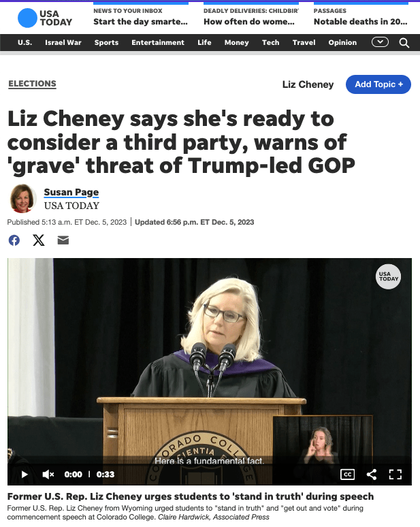Expand the more sections dropdown arrow

[x=380, y=42]
